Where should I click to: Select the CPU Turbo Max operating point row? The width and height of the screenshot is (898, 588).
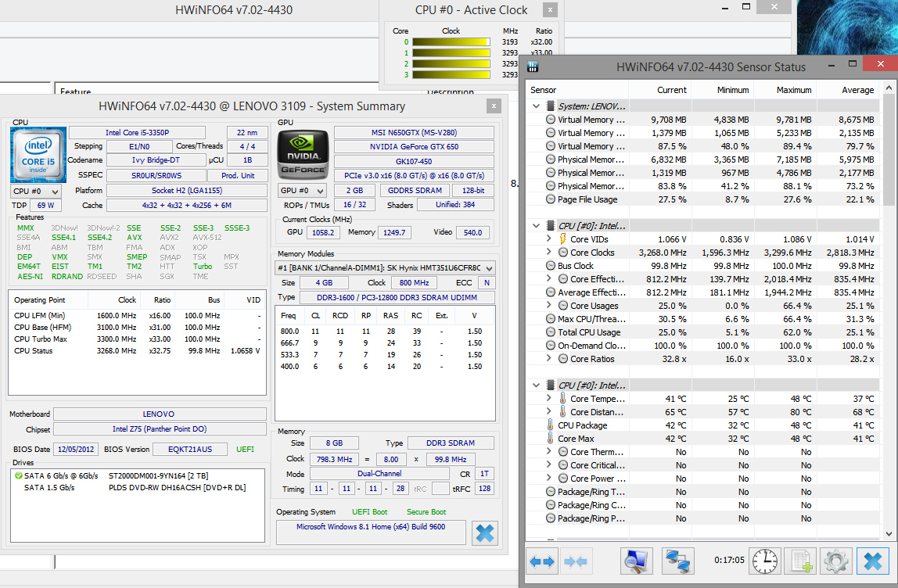coord(137,339)
